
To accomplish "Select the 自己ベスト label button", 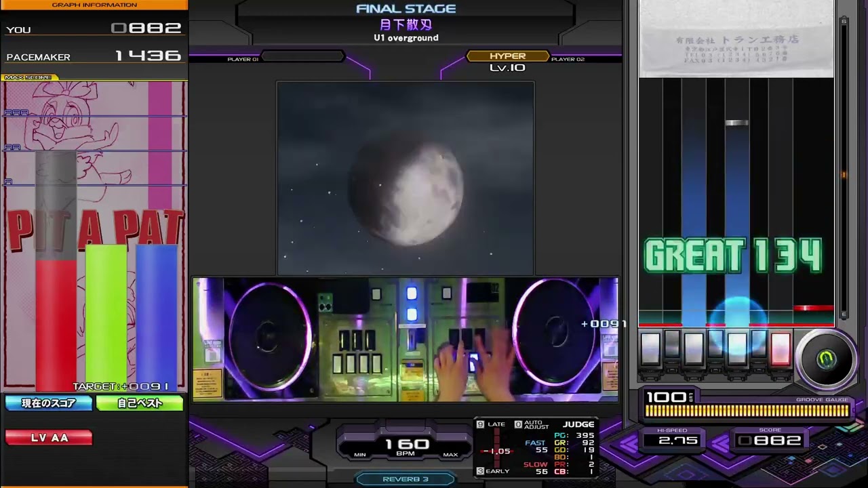I will 140,403.
